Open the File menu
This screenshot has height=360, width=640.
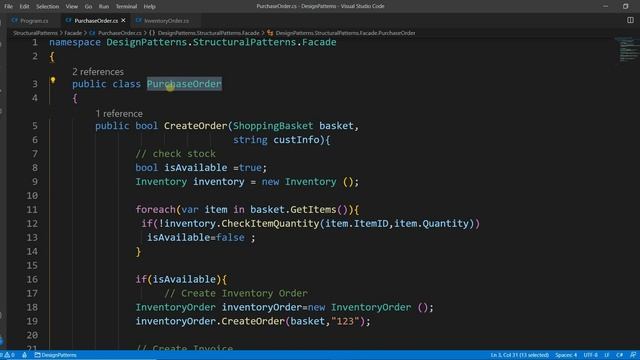8,7
